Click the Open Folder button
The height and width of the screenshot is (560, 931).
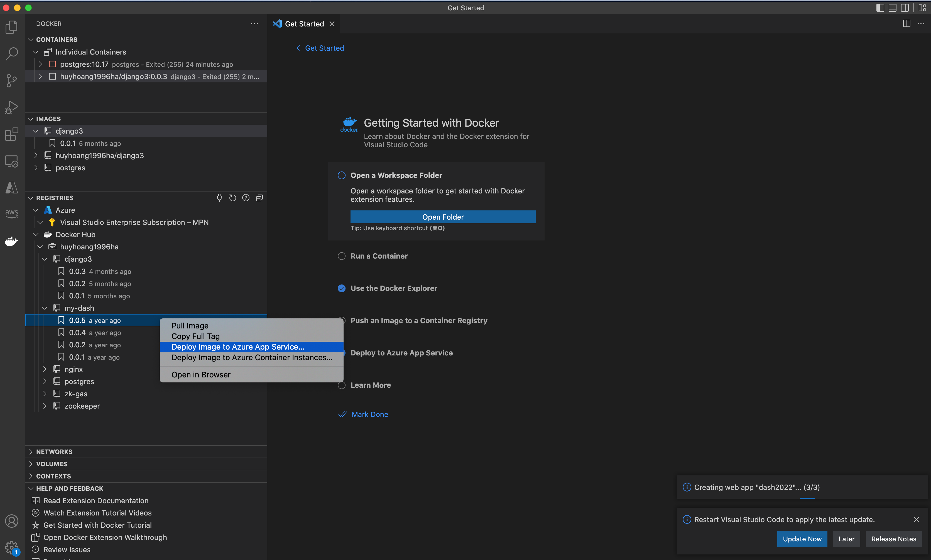point(443,217)
